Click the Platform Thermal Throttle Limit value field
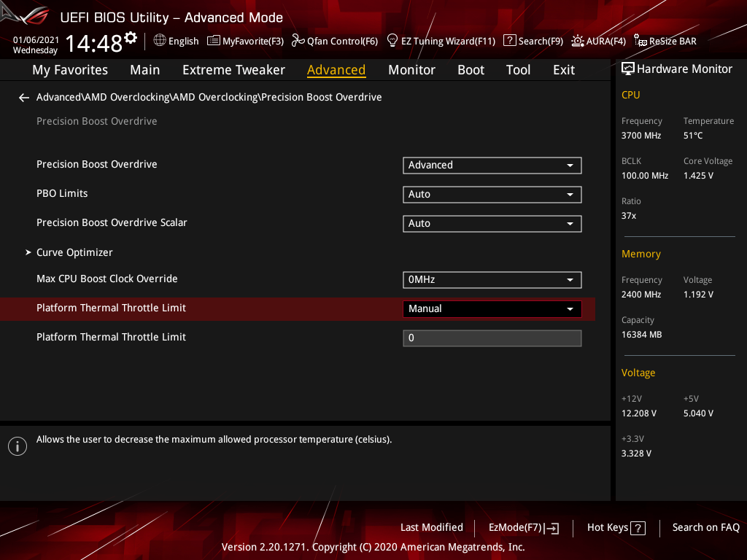 tap(492, 338)
